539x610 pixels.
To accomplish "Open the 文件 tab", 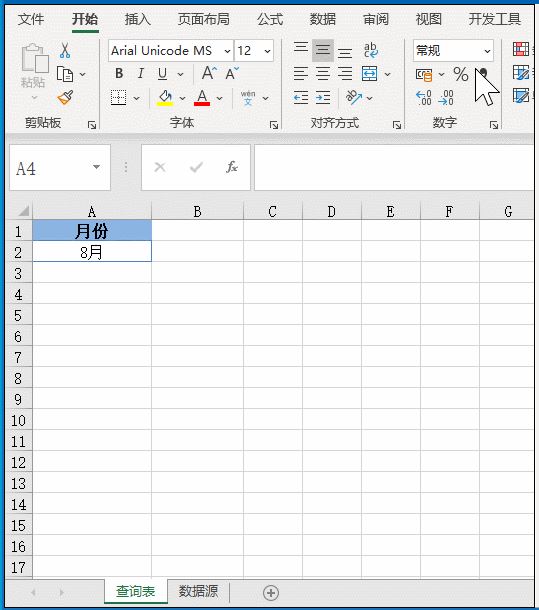I will (x=31, y=19).
